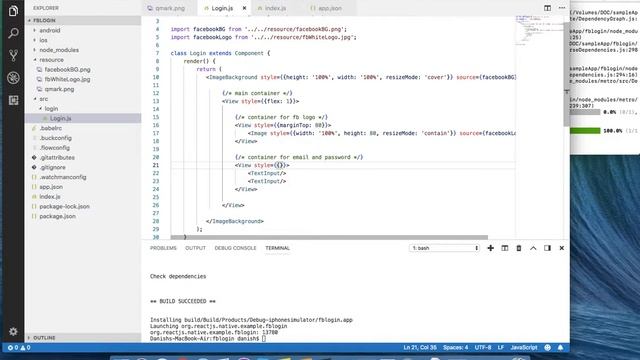Viewport: 640px width, 360px height.
Task: Close the terminal panel
Action: pyautogui.click(x=562, y=248)
